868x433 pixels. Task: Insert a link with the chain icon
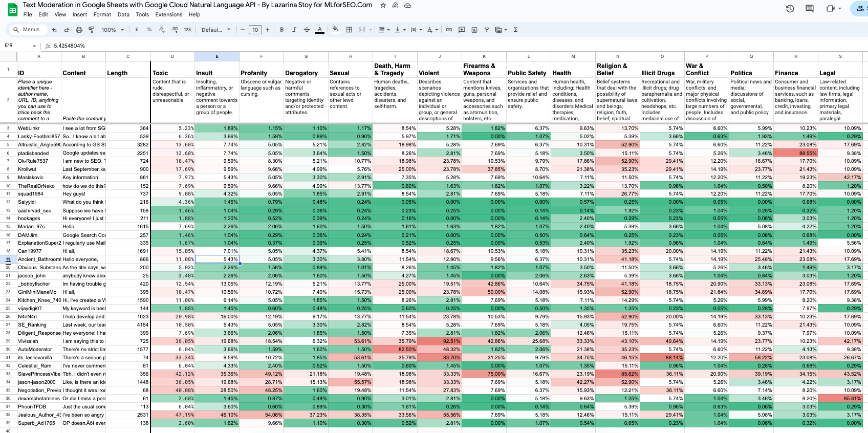pos(449,30)
